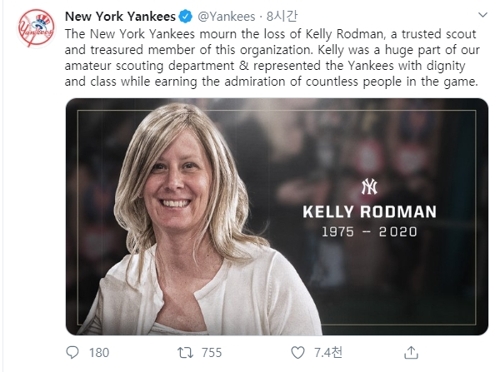Click the NY logo inside the image
The image size is (500, 372).
click(369, 187)
